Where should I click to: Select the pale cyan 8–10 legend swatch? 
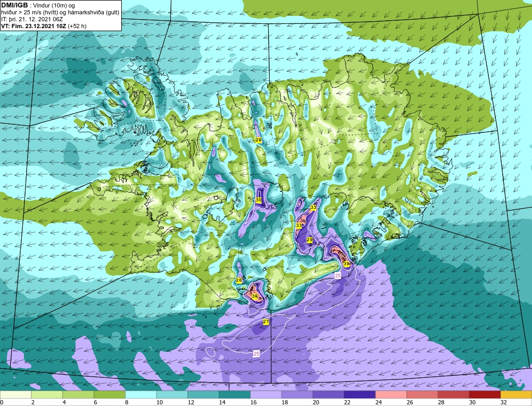141,395
